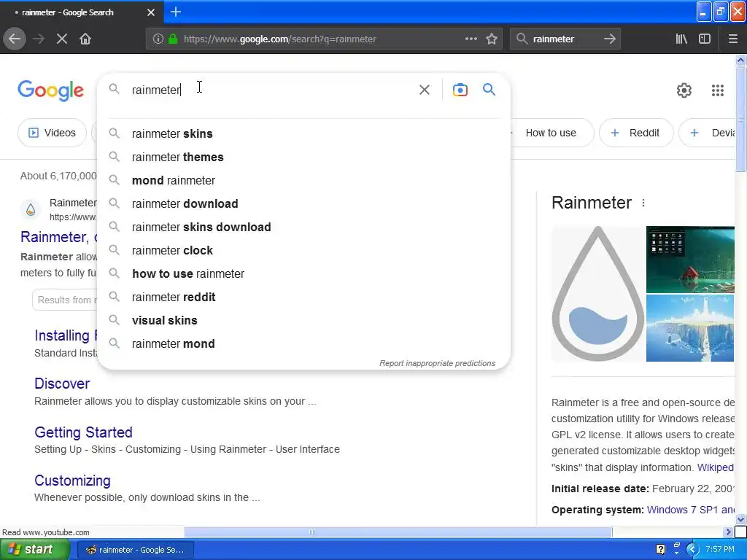Open the Firefox hamburger menu
This screenshot has height=560, width=747.
point(732,39)
